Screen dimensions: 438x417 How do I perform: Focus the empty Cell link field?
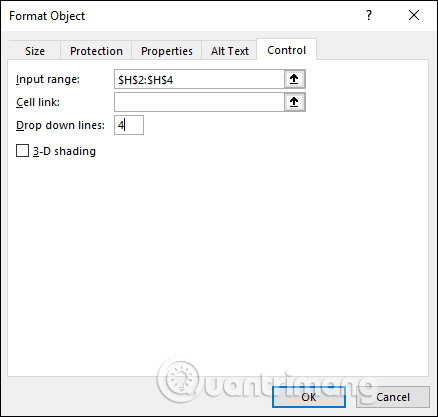199,102
